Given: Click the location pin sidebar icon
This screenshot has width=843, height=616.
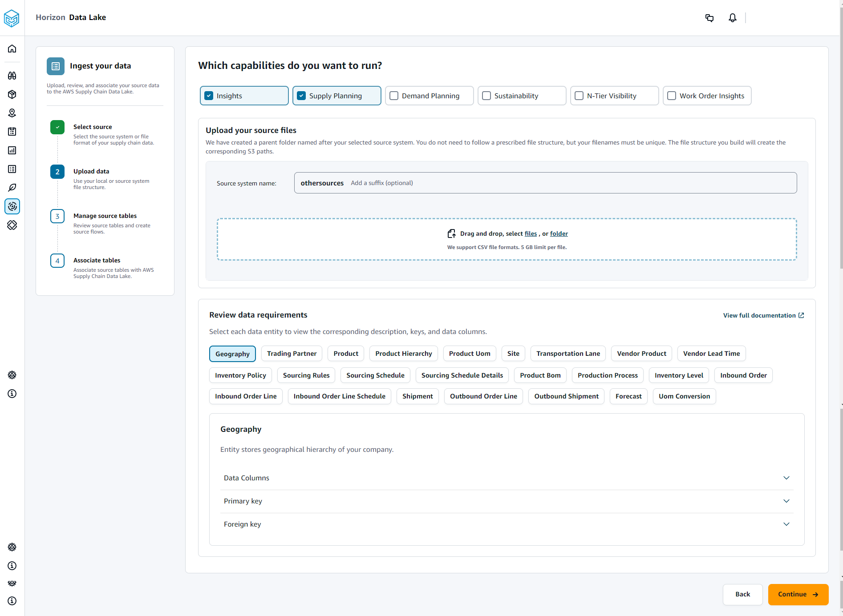Looking at the screenshot, I should pyautogui.click(x=12, y=113).
